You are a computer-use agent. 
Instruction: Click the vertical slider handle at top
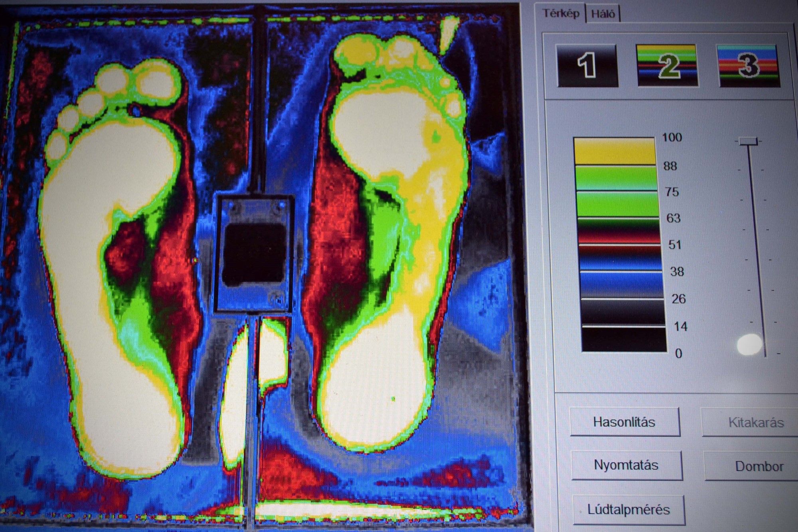tap(748, 141)
